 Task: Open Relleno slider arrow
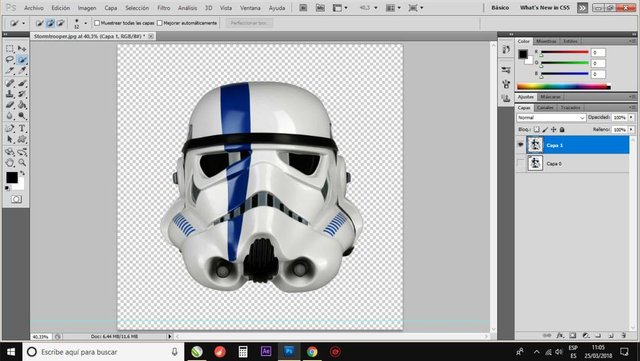pyautogui.click(x=631, y=129)
